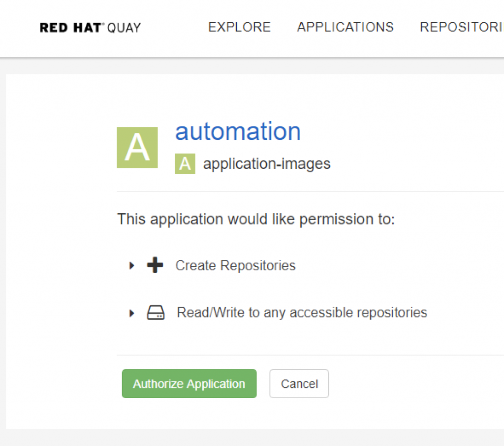The height and width of the screenshot is (446, 504).
Task: Click the plus icon for Create Repositories
Action: pos(155,265)
